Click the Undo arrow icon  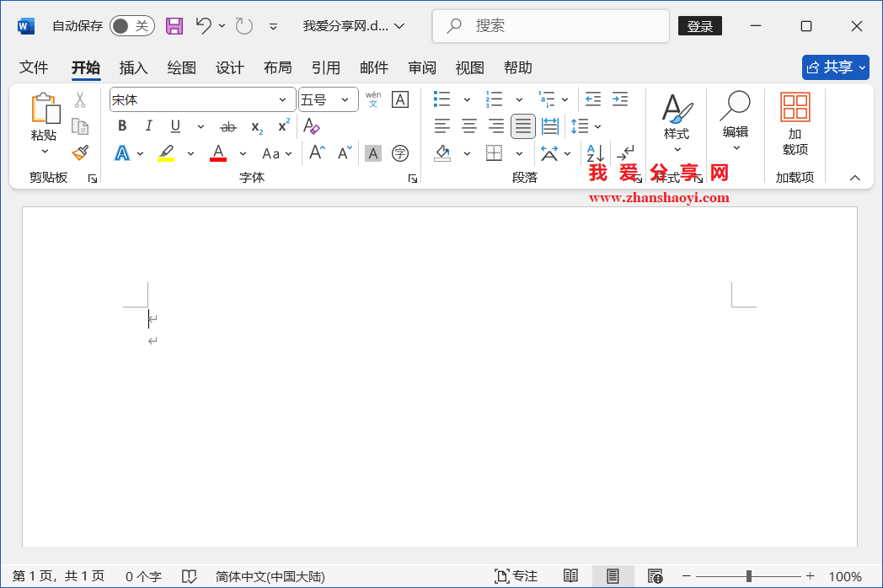[203, 26]
